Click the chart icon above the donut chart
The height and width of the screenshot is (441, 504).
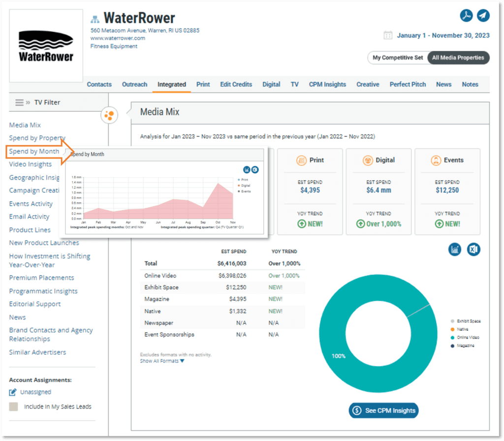click(455, 250)
